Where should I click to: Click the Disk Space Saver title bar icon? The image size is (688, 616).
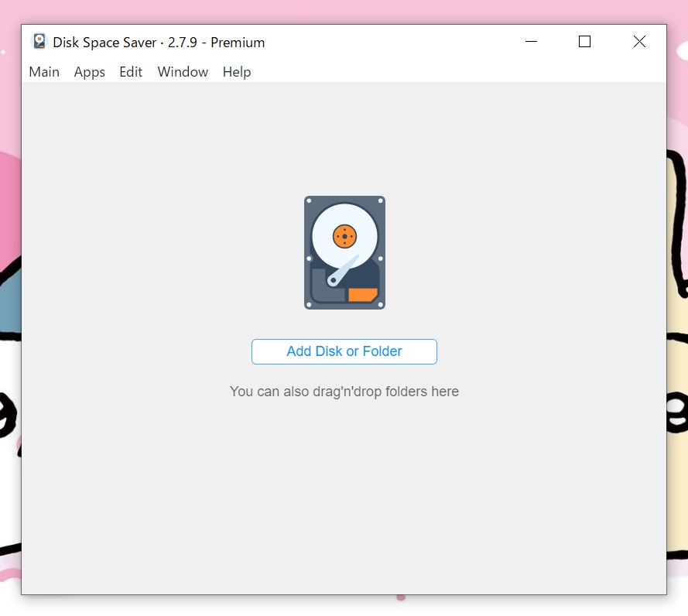click(x=39, y=42)
